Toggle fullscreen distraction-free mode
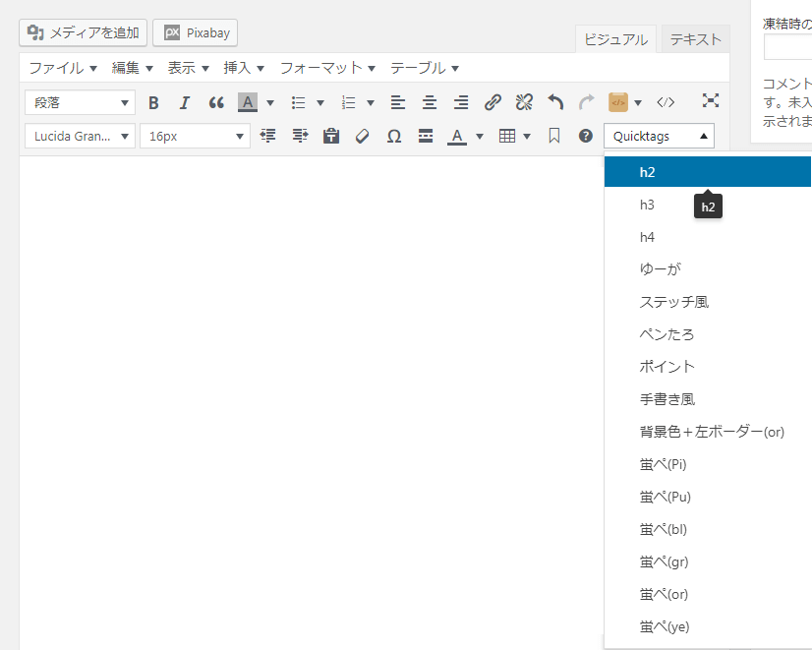 [711, 100]
